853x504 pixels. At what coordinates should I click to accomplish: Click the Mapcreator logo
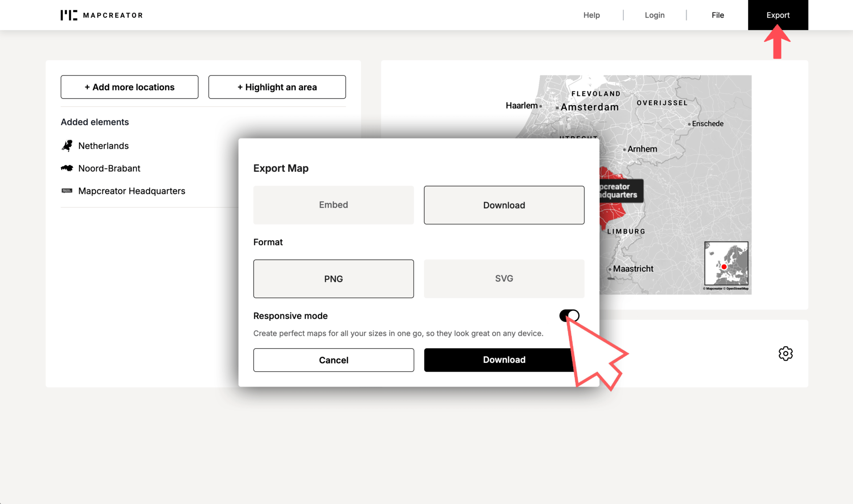coord(101,15)
